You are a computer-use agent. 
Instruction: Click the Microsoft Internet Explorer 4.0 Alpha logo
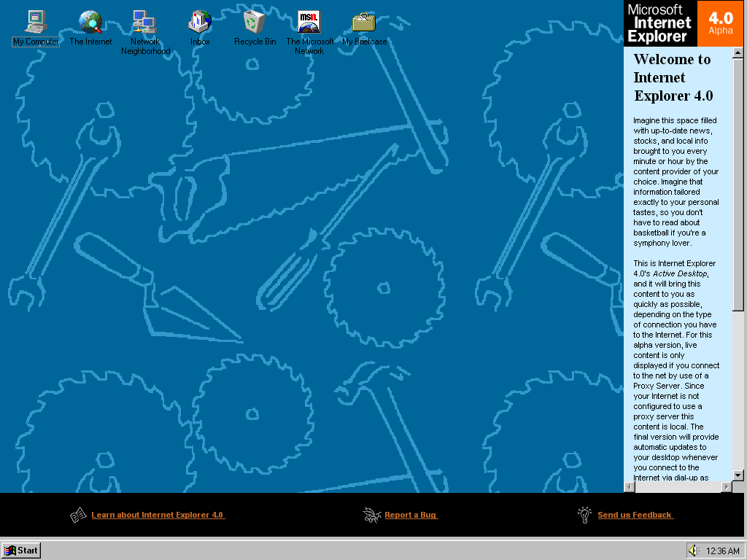[x=683, y=23]
